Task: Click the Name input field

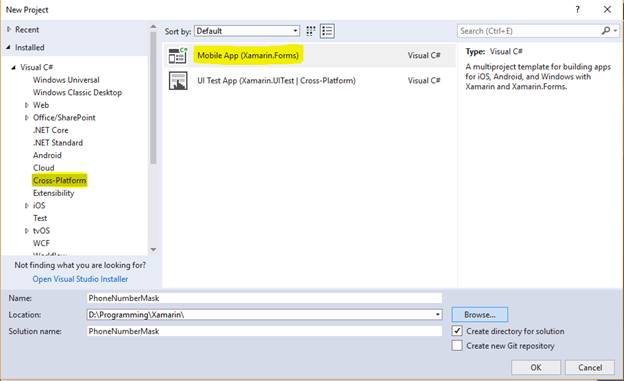Action: coord(264,298)
